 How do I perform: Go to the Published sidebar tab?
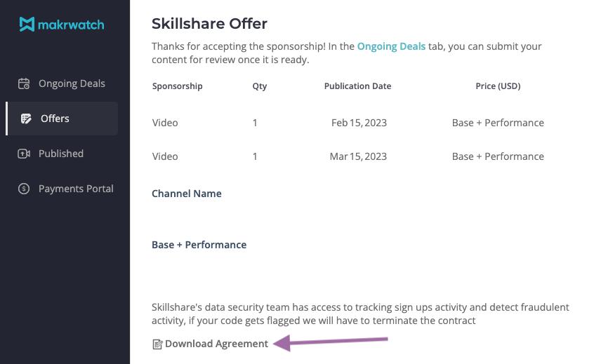61,154
